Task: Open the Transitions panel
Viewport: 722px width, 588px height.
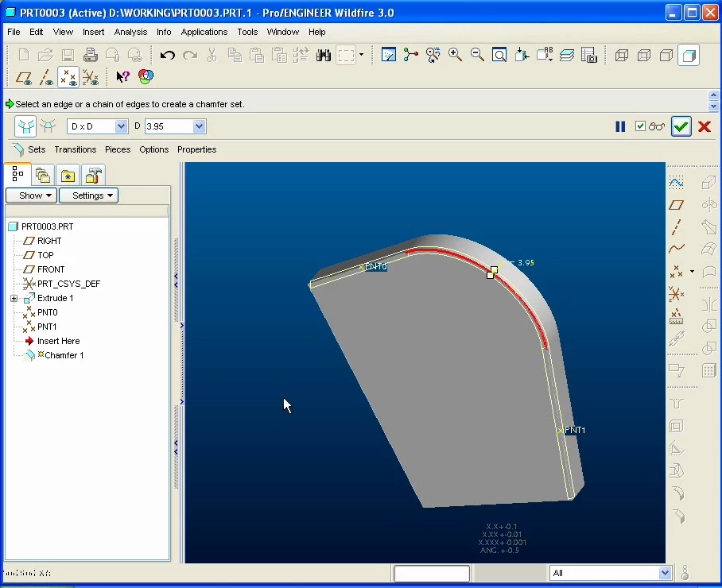Action: coord(75,149)
